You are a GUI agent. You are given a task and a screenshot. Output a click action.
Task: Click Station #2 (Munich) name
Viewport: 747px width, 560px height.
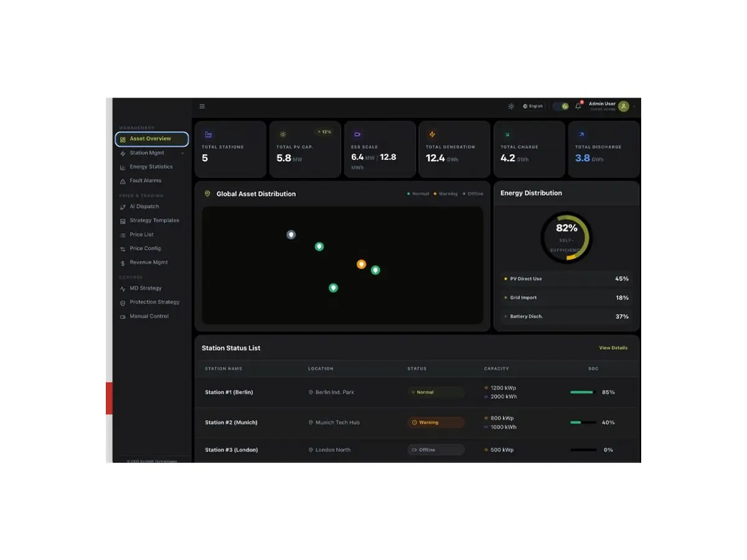point(231,422)
